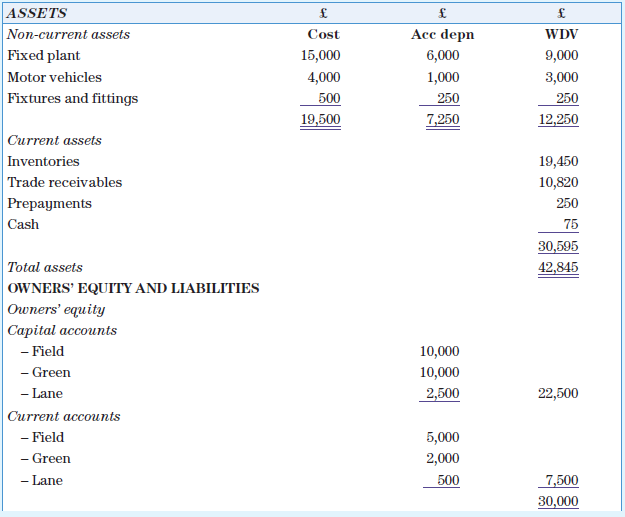Click total cost value 19,500
Screen dimensions: 625x517
coord(320,119)
